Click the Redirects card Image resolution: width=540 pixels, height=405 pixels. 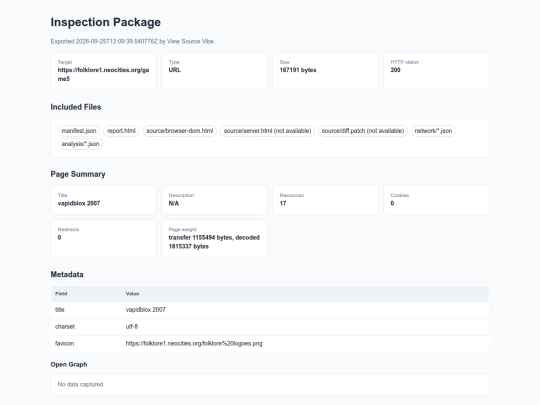point(103,238)
